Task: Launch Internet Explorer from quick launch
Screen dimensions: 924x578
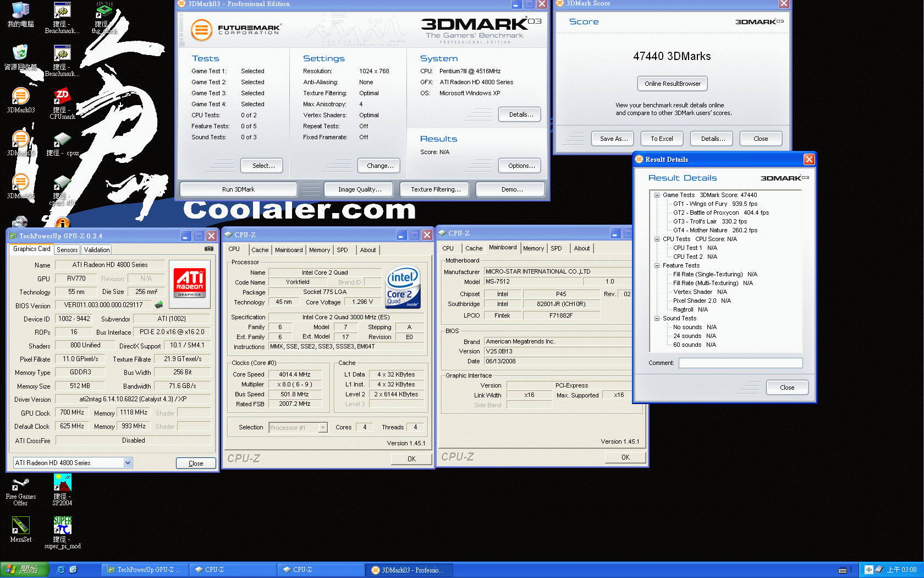Action: coord(61,570)
